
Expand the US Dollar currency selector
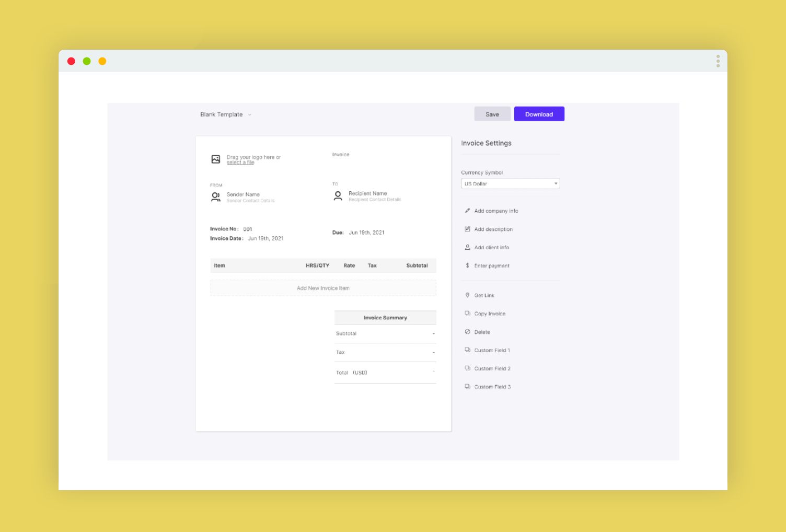tap(510, 183)
